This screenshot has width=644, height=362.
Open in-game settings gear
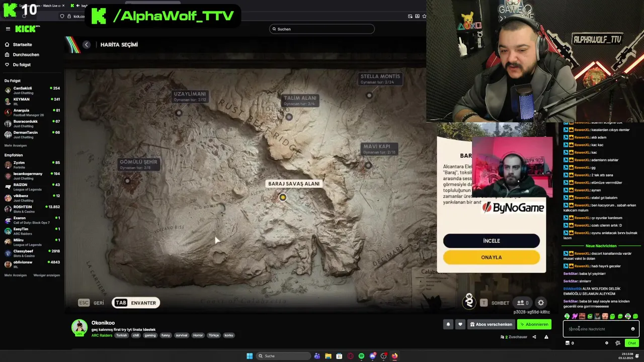point(541,303)
